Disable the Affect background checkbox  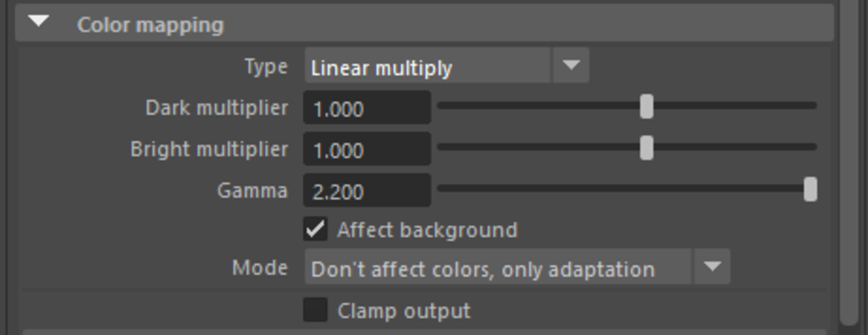click(x=315, y=229)
